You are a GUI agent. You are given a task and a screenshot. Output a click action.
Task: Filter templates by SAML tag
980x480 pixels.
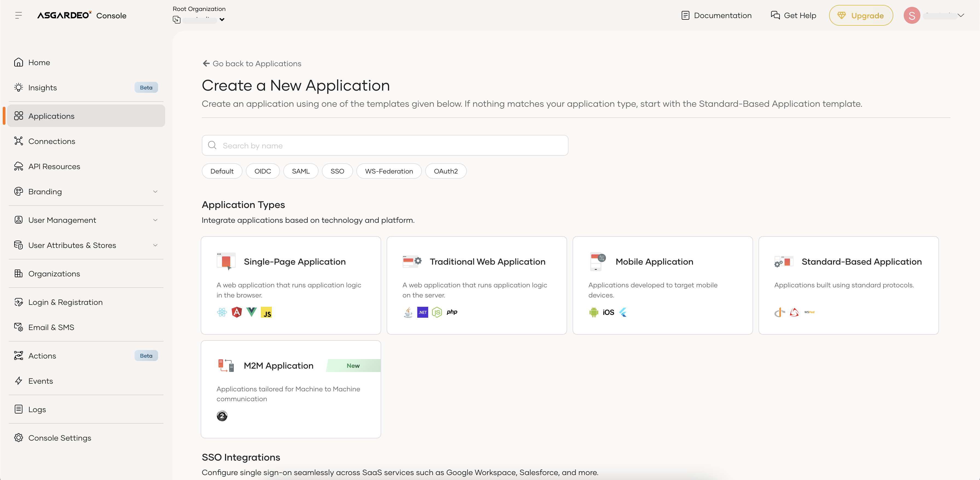click(x=301, y=171)
